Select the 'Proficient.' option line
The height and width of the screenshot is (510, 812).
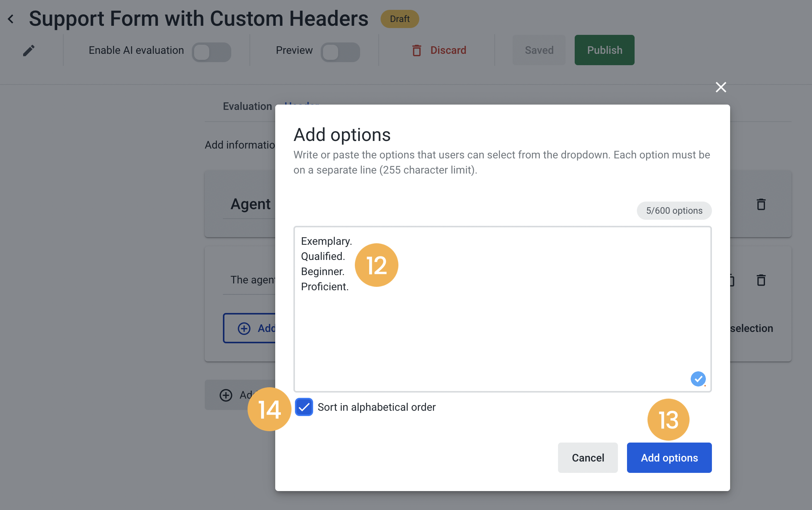(324, 286)
